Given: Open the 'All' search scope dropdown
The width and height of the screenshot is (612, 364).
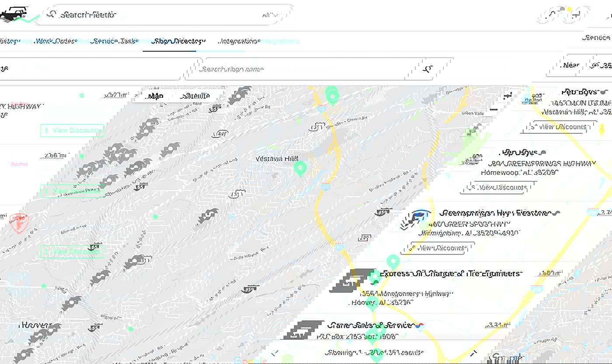Looking at the screenshot, I should click(x=270, y=15).
